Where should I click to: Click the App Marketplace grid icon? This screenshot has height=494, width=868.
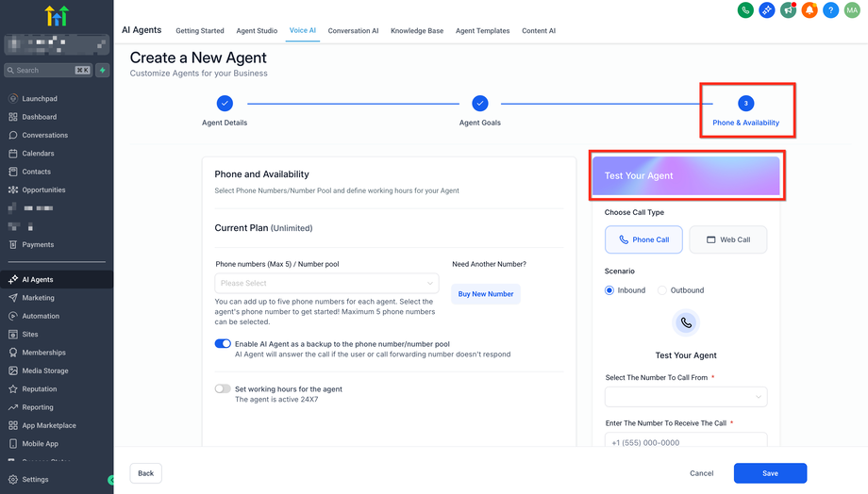(13, 425)
